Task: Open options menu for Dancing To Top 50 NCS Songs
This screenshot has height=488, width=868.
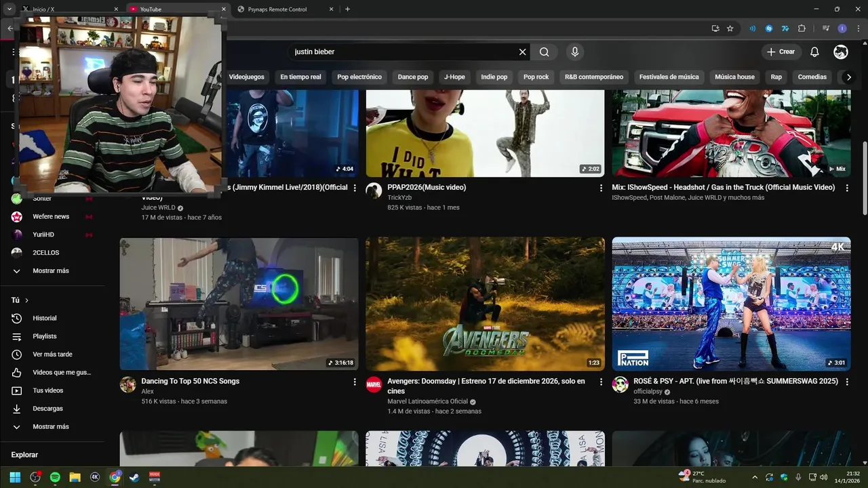Action: pos(355,382)
